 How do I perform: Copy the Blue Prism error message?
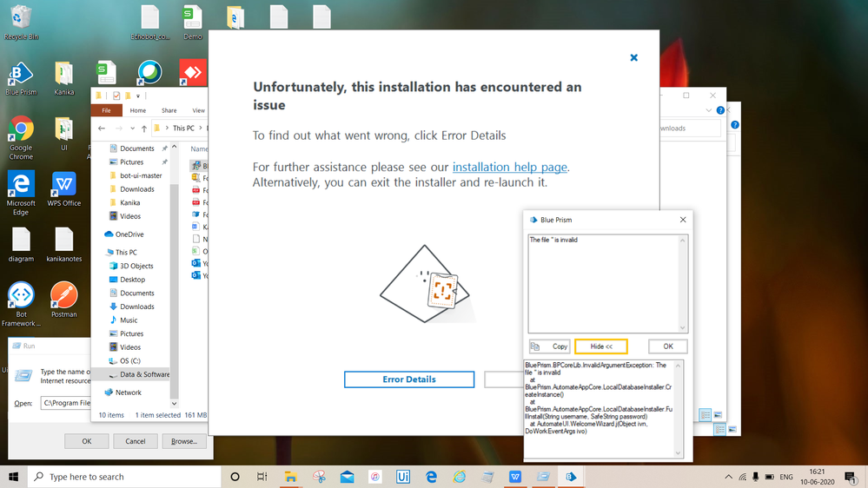tap(550, 346)
